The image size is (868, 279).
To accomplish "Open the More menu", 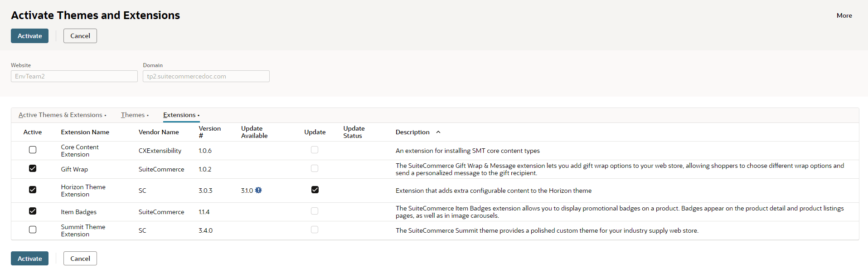I will pos(844,15).
